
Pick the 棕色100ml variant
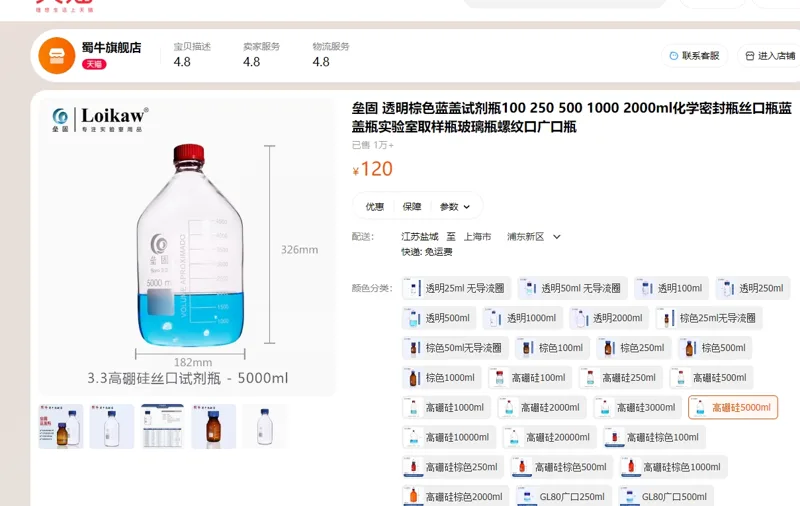point(553,348)
